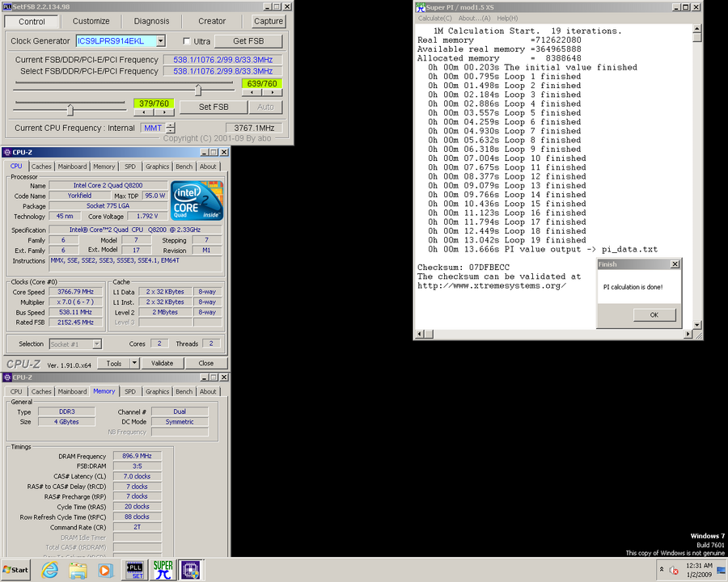Click OK in Finish dialog
This screenshot has height=582, width=728.
[x=654, y=314]
